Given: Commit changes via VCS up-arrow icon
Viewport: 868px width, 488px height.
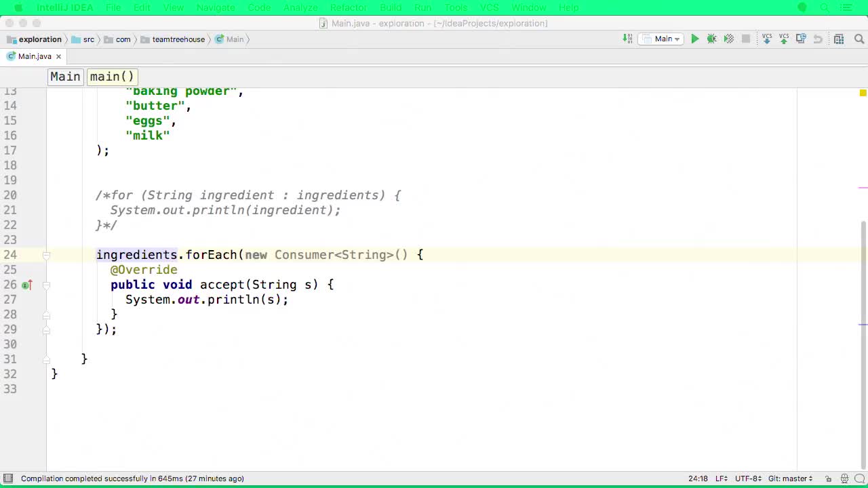Looking at the screenshot, I should [784, 39].
